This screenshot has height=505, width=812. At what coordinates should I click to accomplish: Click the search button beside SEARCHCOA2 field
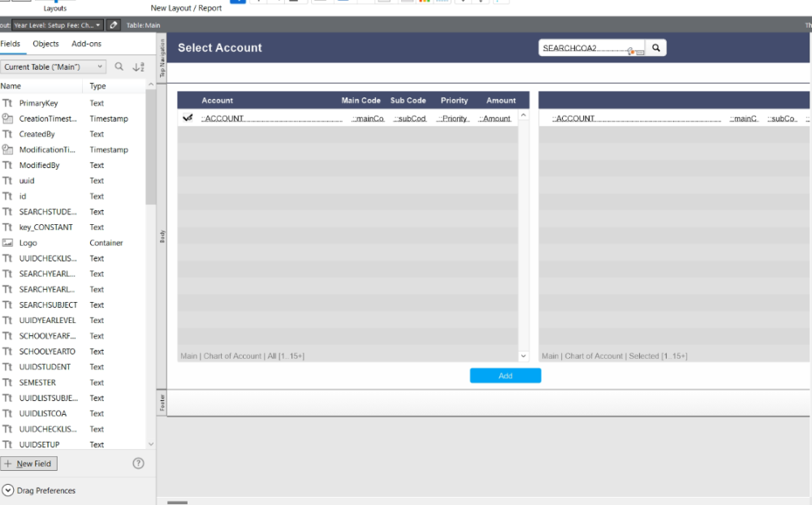coord(656,49)
